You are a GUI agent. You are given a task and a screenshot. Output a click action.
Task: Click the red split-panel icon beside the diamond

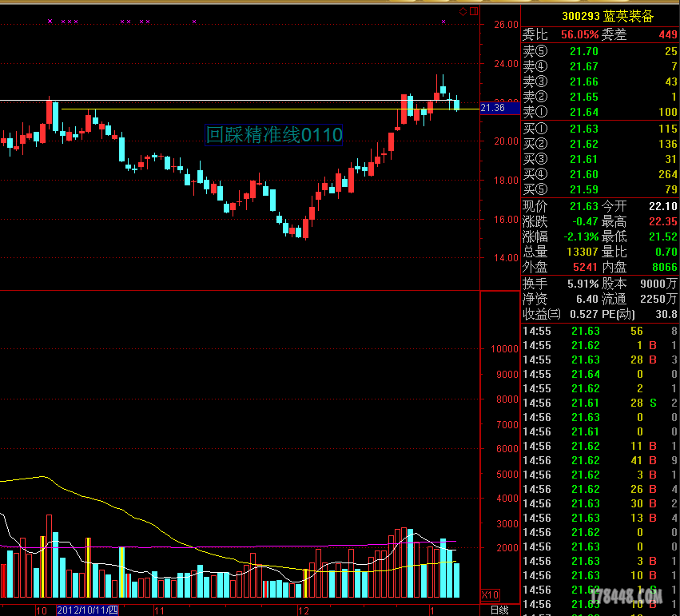coord(473,11)
